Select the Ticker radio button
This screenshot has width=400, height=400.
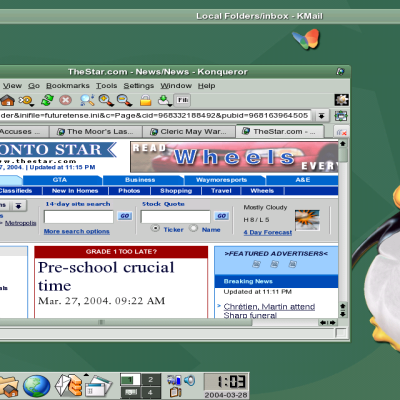pyautogui.click(x=155, y=228)
